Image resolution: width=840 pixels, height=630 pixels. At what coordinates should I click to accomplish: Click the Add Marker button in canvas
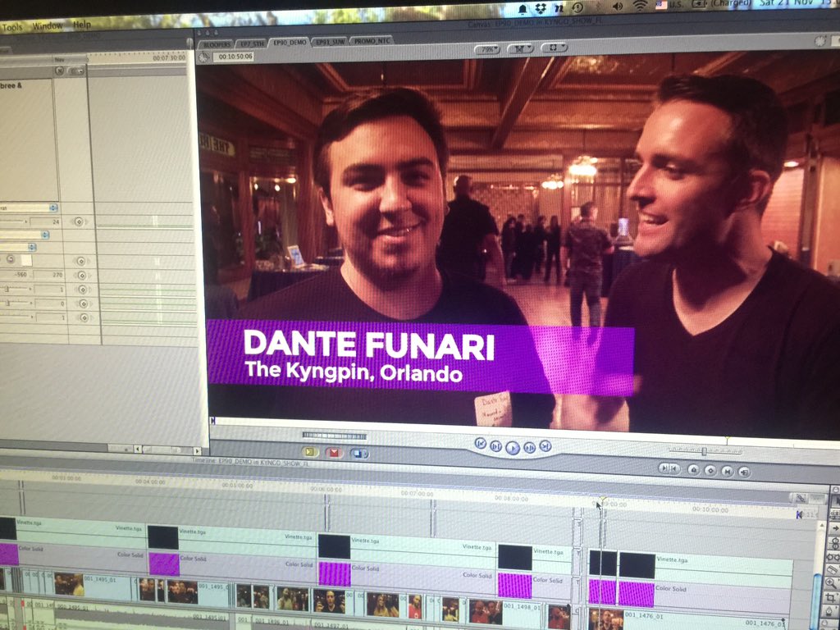693,470
